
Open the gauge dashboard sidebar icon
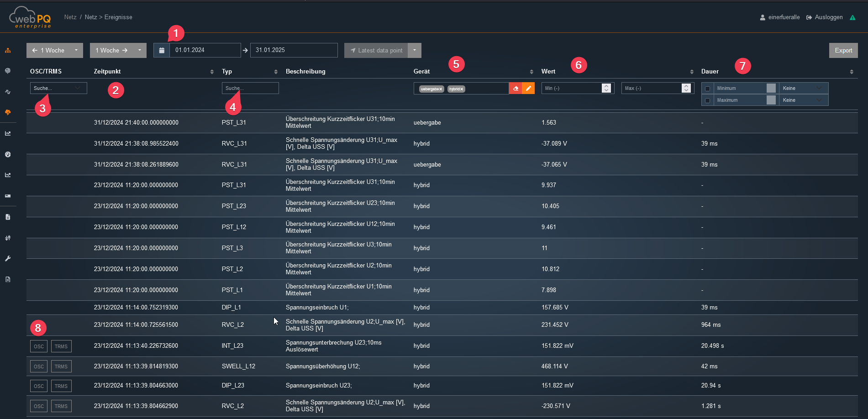point(8,154)
